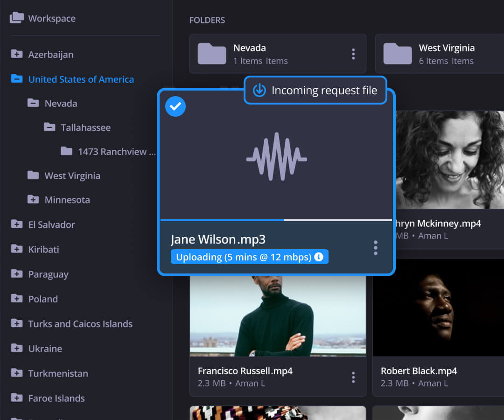The image size is (504, 420).
Task: Expand the Azerbaijan folder
Action: (x=17, y=54)
